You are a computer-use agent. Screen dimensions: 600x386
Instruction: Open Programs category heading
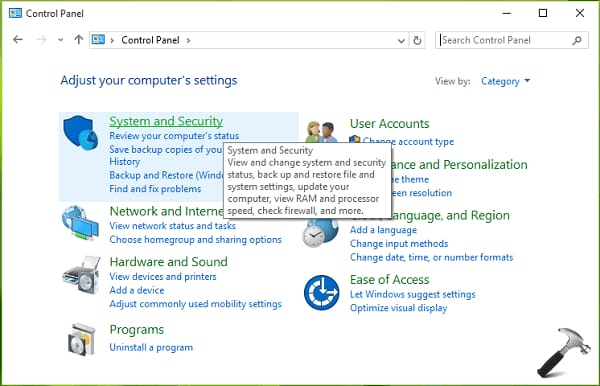(x=137, y=330)
